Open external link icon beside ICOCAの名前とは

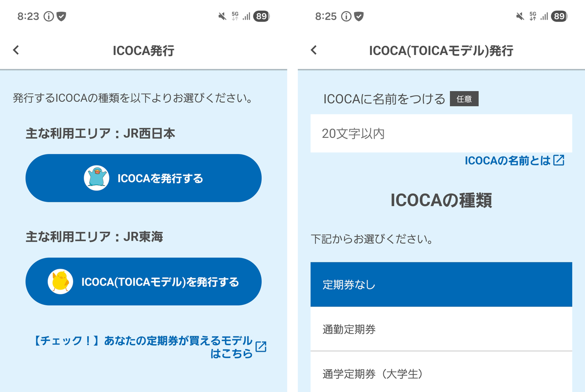[559, 160]
